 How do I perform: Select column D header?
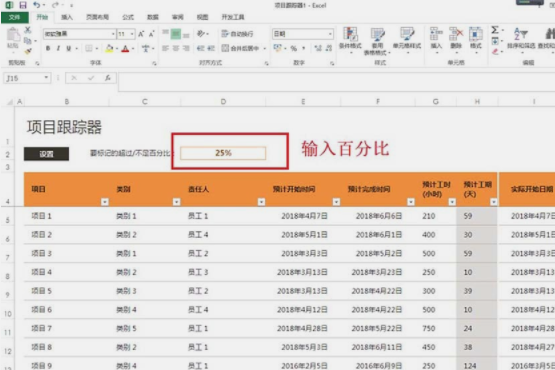coord(223,102)
